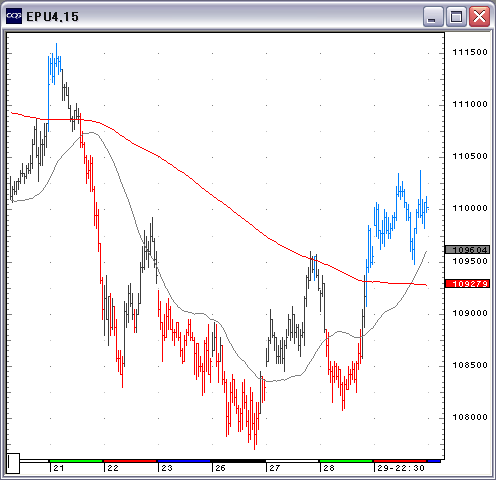Click the 108500 price axis label
Viewport: 496px width, 480px height.
[470, 365]
